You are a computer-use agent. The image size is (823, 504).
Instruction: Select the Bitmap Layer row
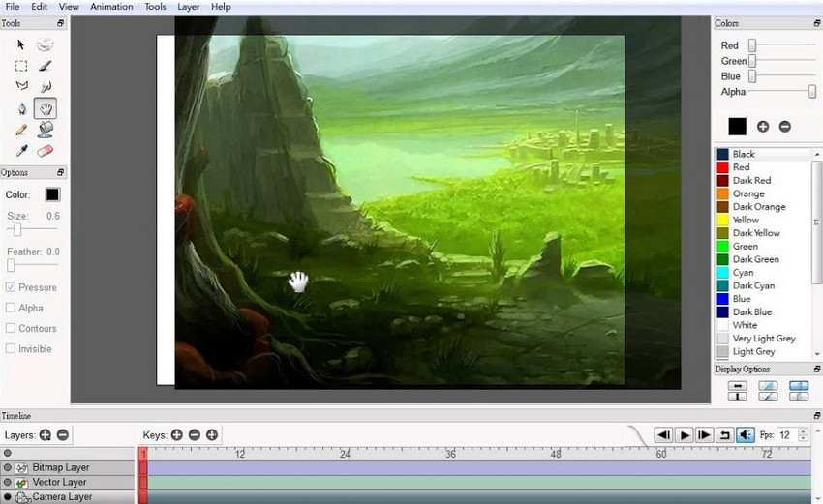point(68,467)
